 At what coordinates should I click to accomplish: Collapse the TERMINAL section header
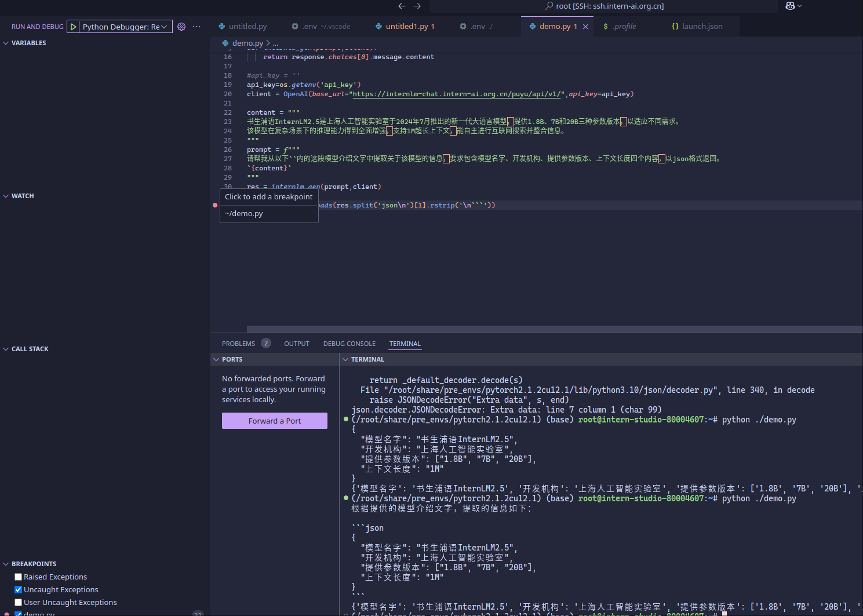(367, 359)
